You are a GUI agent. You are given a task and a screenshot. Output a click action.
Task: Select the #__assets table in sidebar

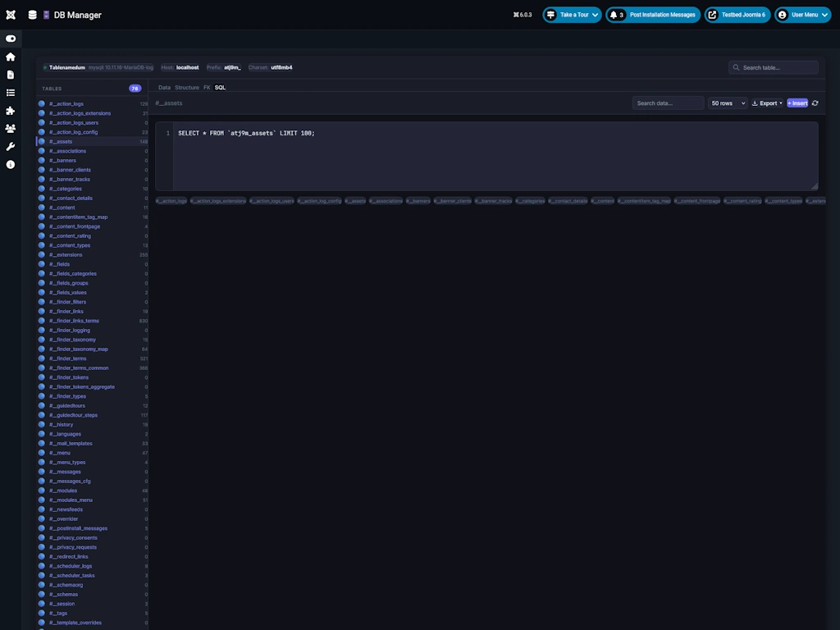pyautogui.click(x=93, y=141)
